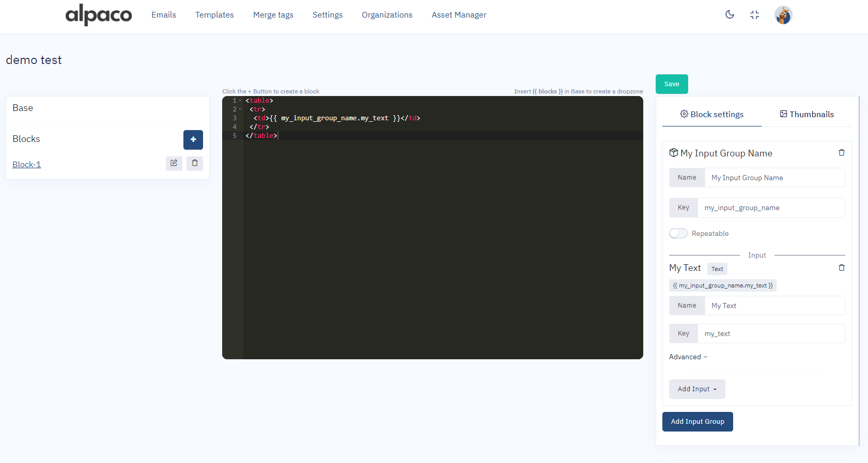Collapse code fold on line 1

(x=240, y=101)
